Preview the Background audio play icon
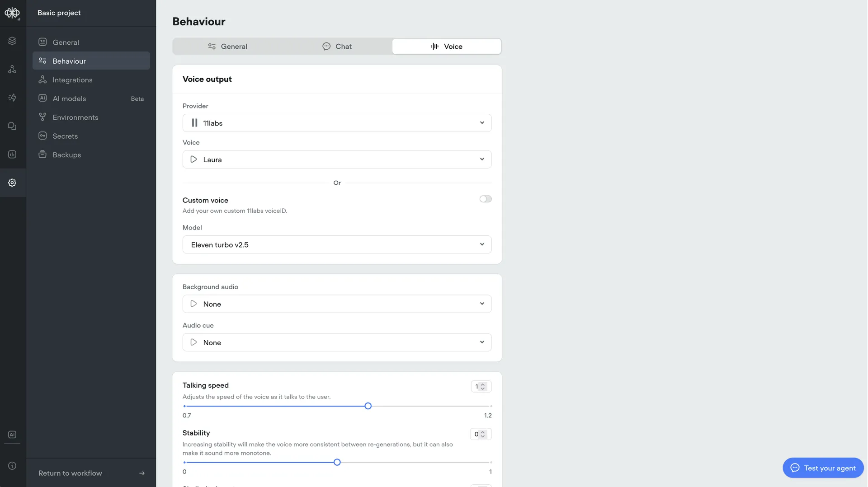Screen dimensions: 868x487 point(193,304)
